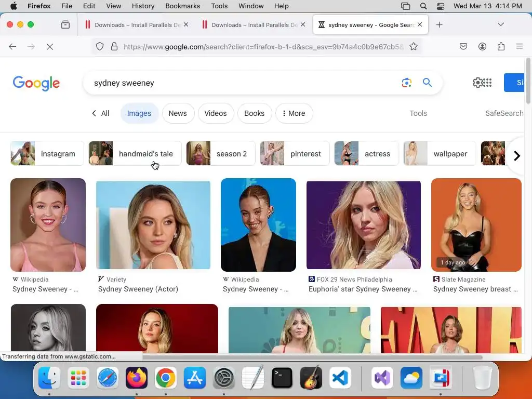Open the tracking protection shield icon
Screen dimensions: 532x399
99,46
